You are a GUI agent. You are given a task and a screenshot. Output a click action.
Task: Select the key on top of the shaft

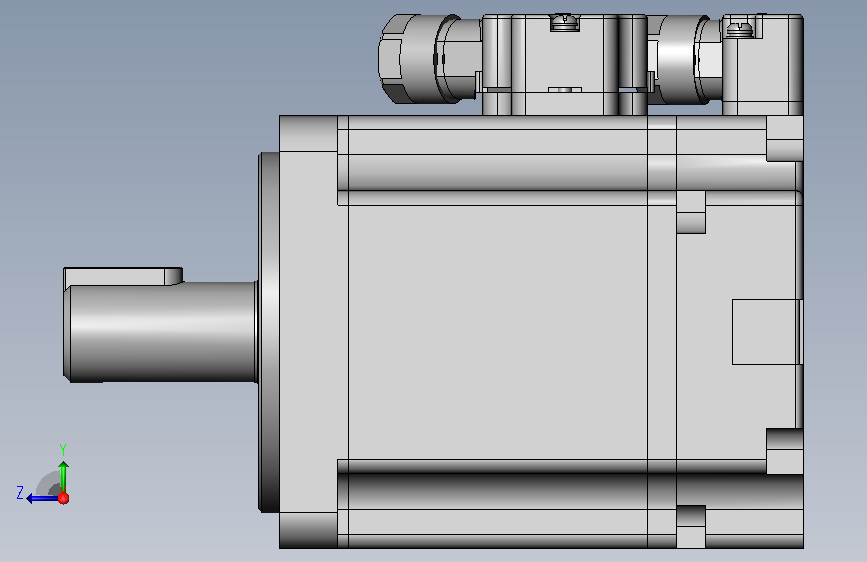(x=123, y=276)
